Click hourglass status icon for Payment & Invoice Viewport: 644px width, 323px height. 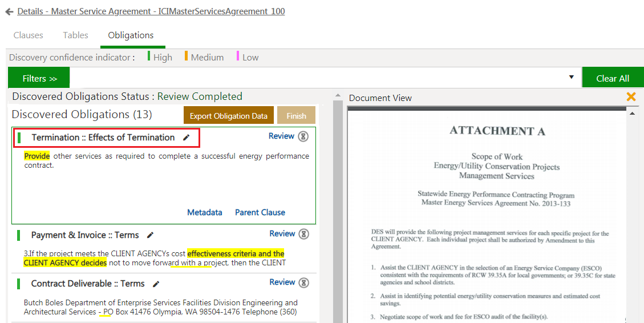pos(304,234)
